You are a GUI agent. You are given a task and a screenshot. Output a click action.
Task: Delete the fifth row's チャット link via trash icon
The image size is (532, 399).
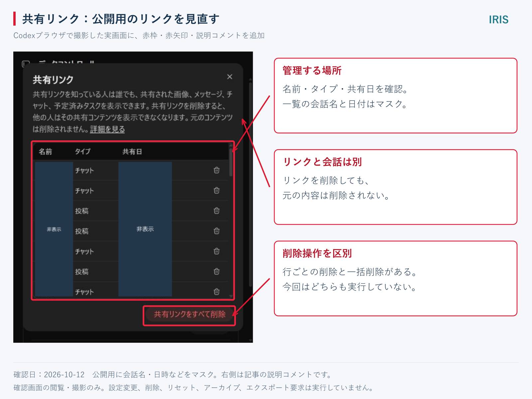216,251
